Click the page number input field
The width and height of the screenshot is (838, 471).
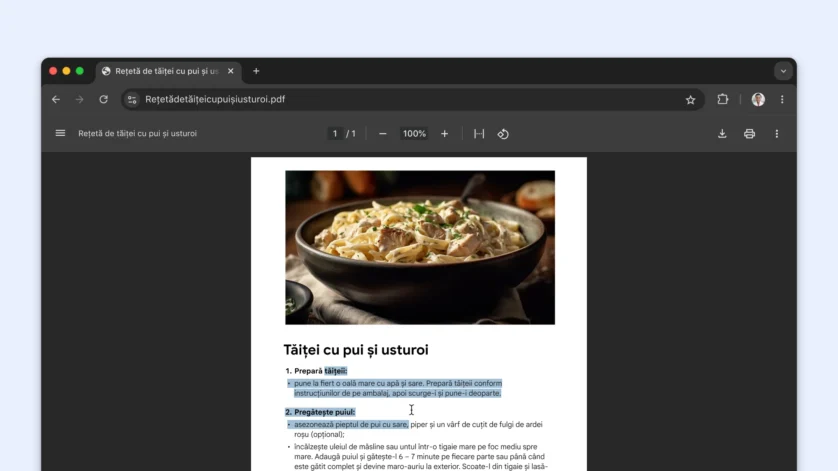click(334, 133)
